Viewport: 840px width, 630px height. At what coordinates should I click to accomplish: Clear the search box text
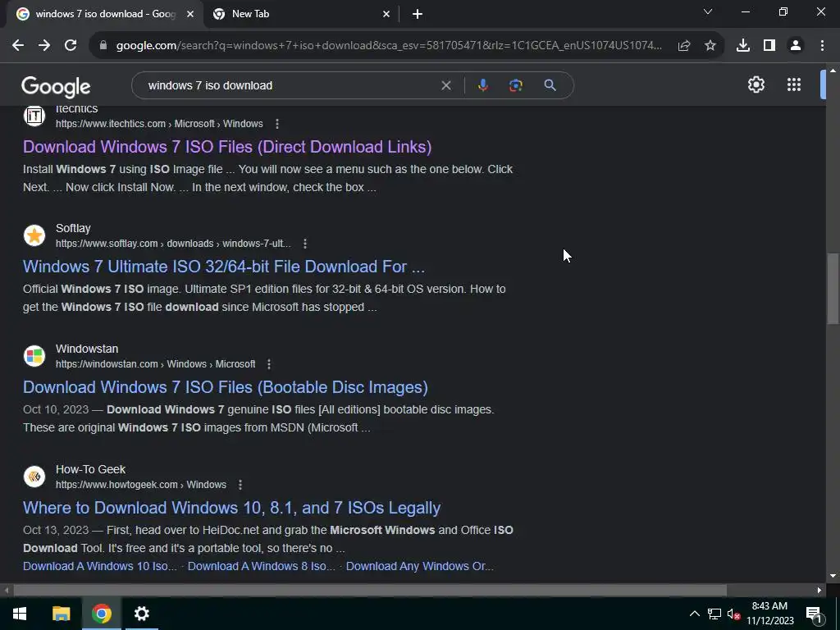pyautogui.click(x=445, y=85)
